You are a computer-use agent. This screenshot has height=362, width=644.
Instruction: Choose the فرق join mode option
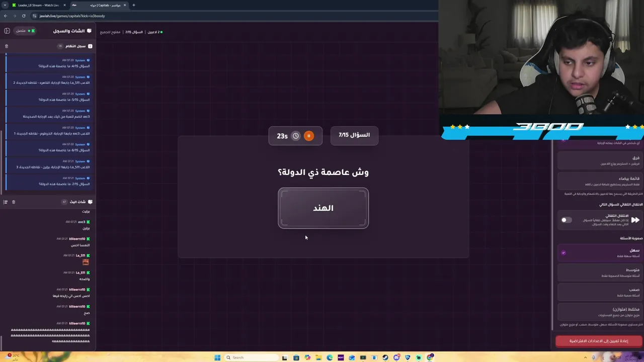point(600,160)
